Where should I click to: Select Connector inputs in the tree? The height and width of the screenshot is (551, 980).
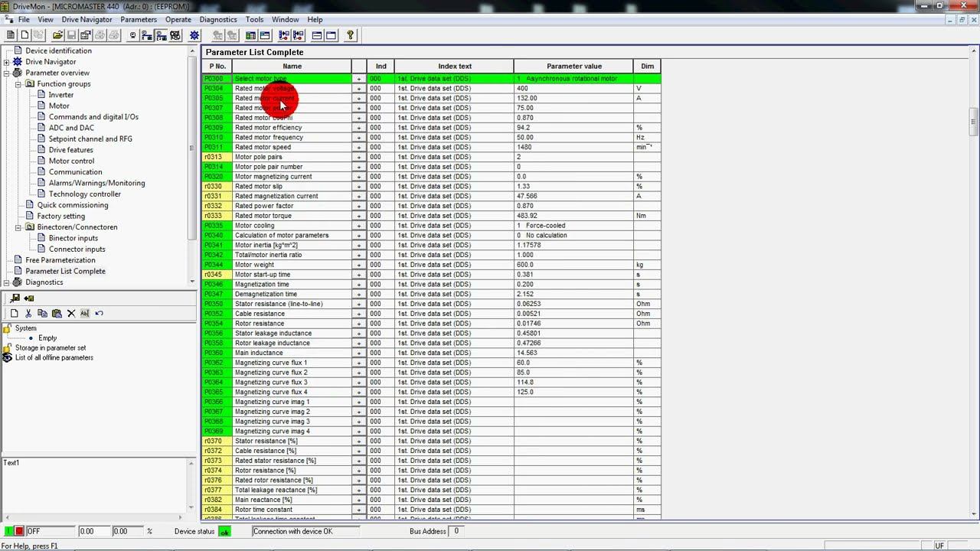(x=77, y=249)
